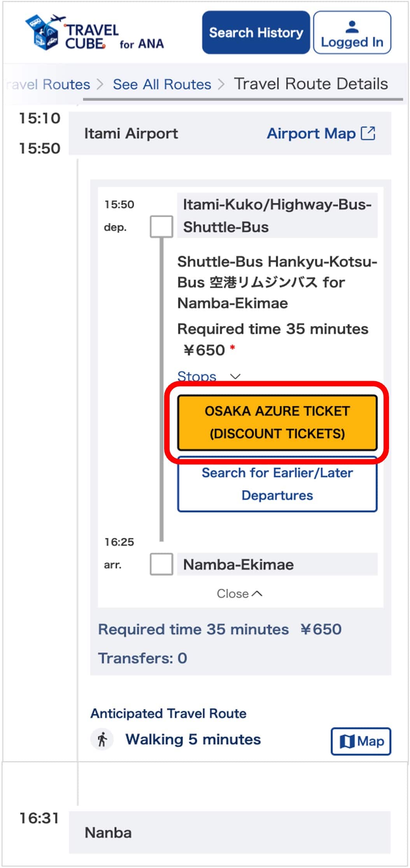Click the chevron after Travel Routes breadcrumb
This screenshot has width=410, height=868.
coord(100,84)
